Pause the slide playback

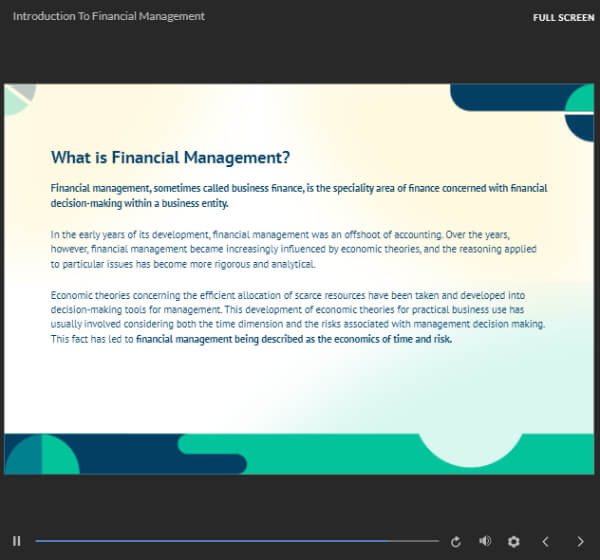coord(16,541)
